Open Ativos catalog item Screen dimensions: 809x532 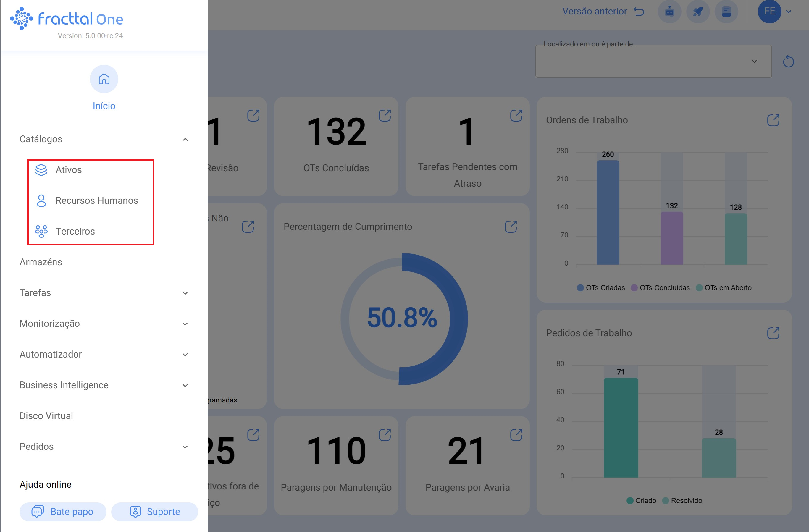(68, 170)
